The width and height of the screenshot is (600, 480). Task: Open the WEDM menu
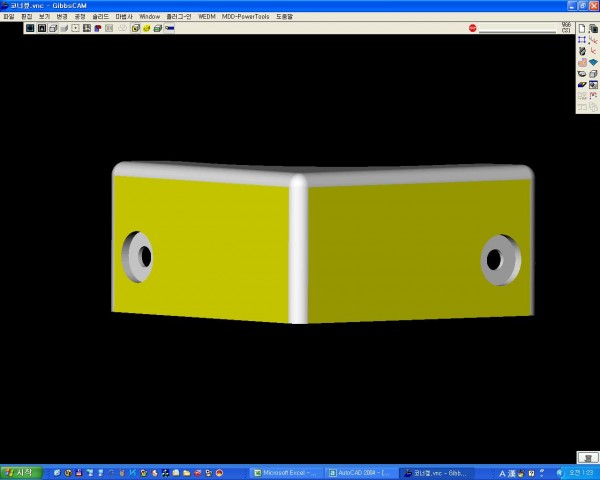207,17
